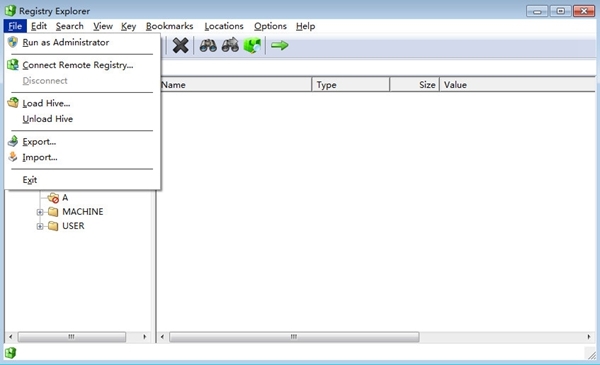The height and width of the screenshot is (365, 600).
Task: Open the Locations menu
Action: 224,26
